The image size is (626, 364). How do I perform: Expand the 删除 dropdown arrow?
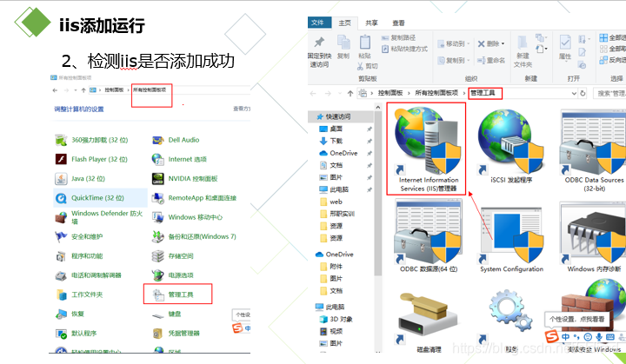503,43
